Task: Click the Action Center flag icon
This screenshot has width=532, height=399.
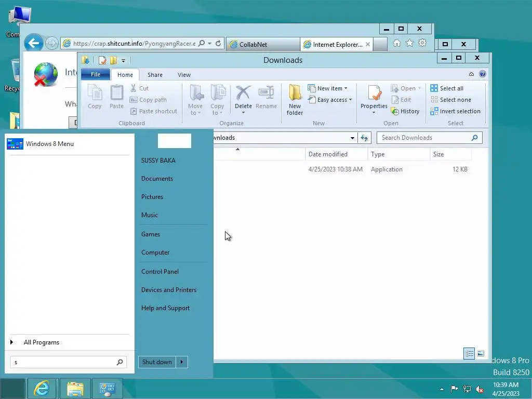Action: (454, 389)
